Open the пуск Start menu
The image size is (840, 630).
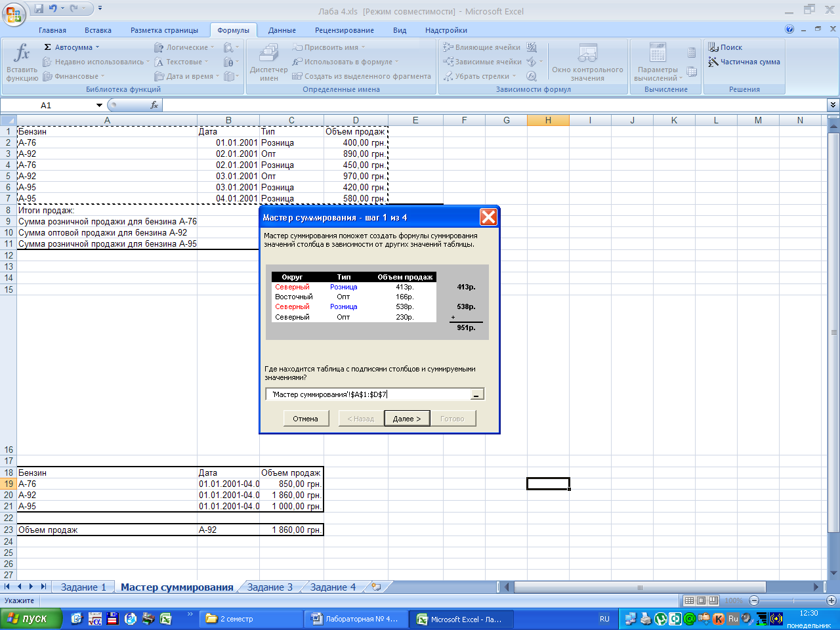[31, 619]
